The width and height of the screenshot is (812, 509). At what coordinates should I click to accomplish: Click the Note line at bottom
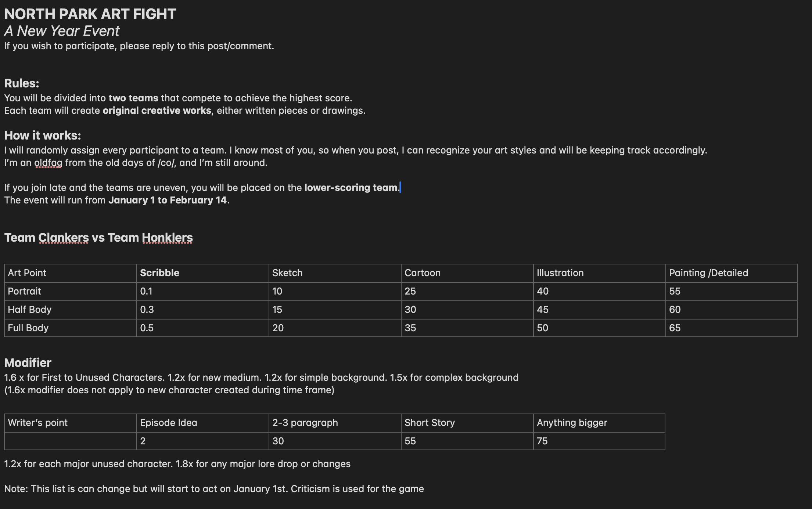tap(214, 489)
